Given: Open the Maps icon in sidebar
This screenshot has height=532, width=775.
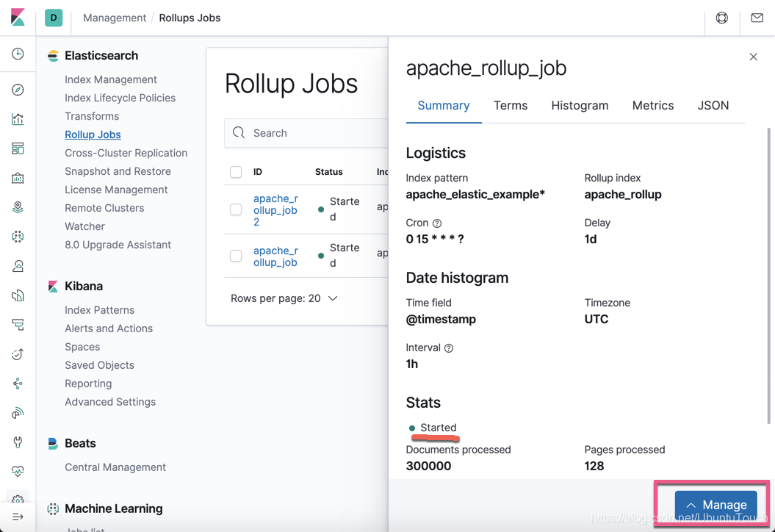Looking at the screenshot, I should (18, 207).
